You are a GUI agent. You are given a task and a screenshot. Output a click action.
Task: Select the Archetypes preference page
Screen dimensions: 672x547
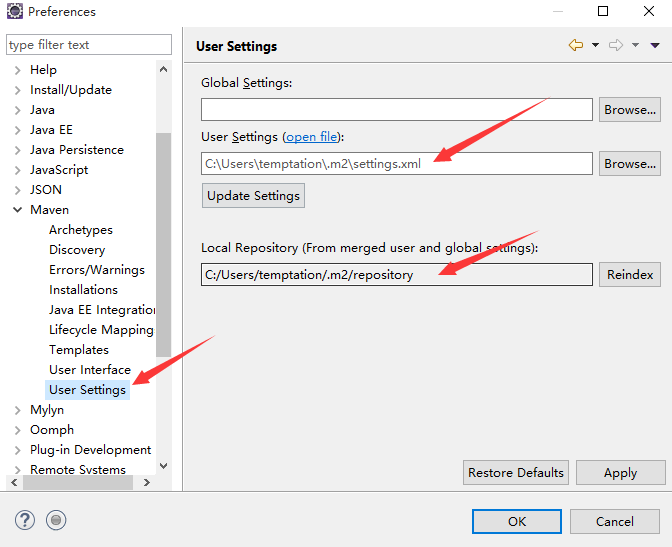[x=80, y=230]
